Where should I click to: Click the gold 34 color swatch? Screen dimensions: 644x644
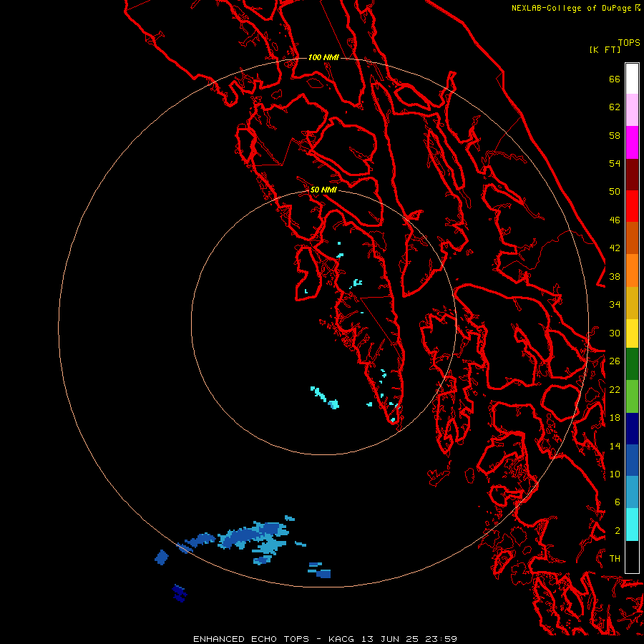pyautogui.click(x=632, y=303)
